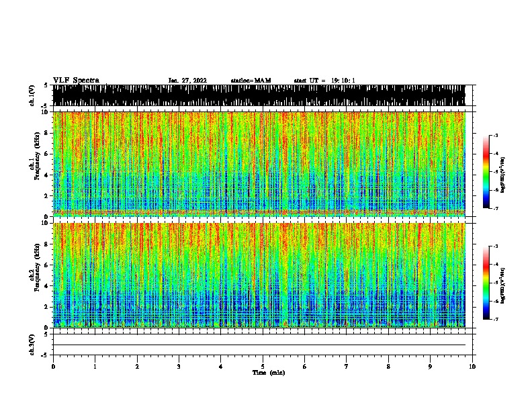Click the "VLF Spectra" plot title
Viewport: 532px width, 411px height.
point(77,81)
